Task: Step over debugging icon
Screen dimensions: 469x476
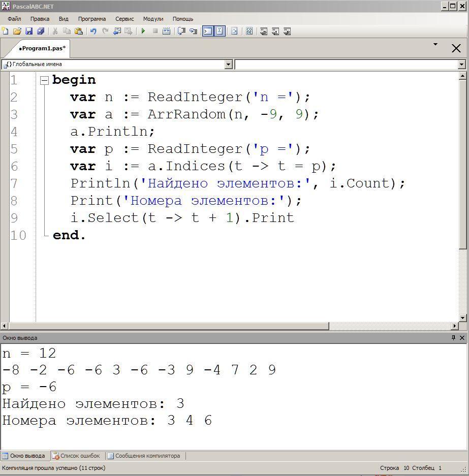Action: pyautogui.click(x=181, y=31)
